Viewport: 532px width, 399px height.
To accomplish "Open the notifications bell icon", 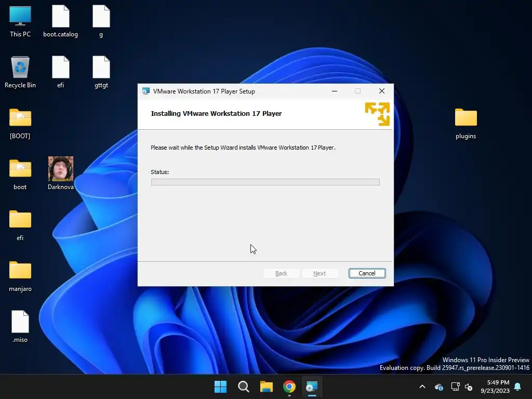I will 518,387.
